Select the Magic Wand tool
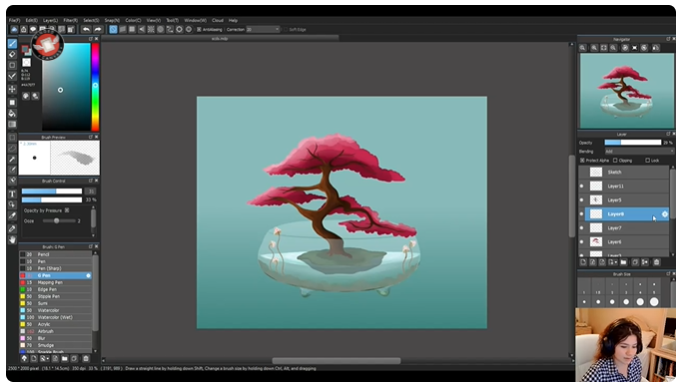 (x=12, y=160)
